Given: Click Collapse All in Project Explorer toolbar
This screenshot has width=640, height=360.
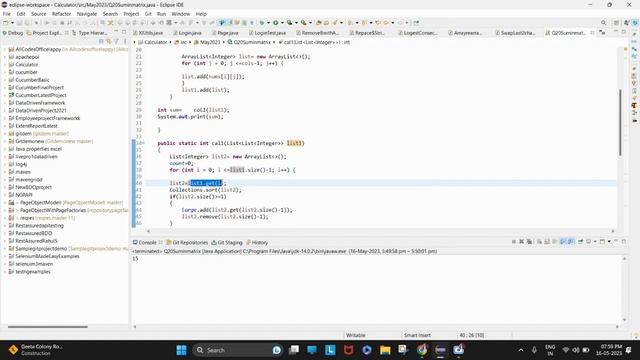Looking at the screenshot, I should pos(101,41).
